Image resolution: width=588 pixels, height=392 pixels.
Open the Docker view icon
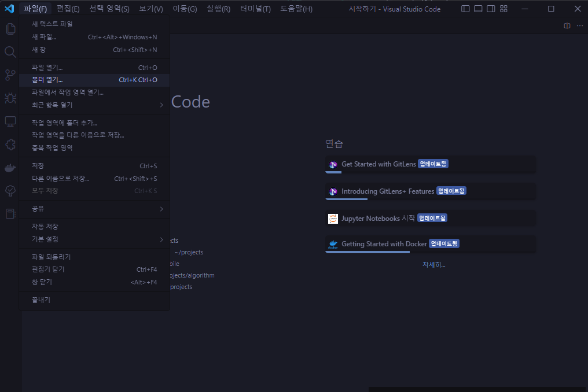coord(10,168)
